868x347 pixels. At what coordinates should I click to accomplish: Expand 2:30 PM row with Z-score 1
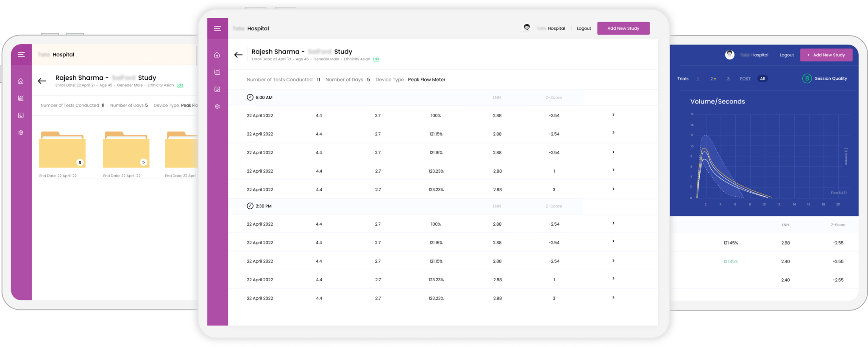click(613, 279)
